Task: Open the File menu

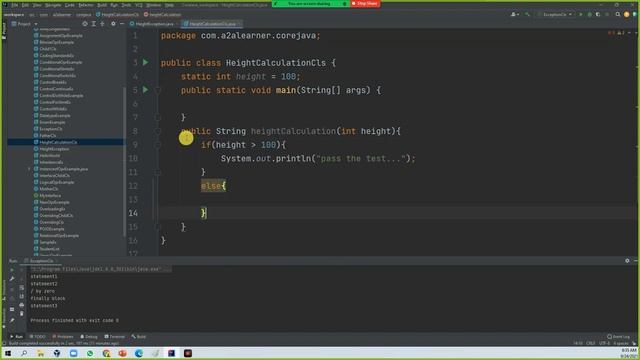Action: click(15, 5)
